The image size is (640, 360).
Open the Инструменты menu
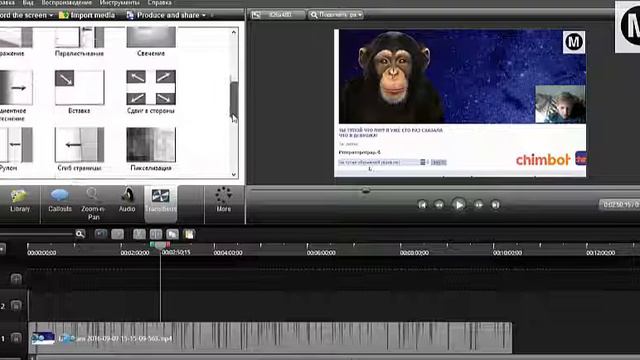point(119,2)
